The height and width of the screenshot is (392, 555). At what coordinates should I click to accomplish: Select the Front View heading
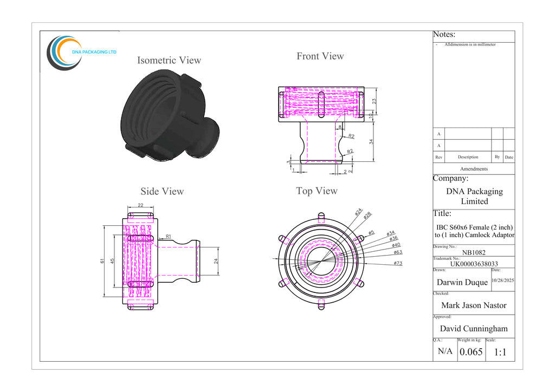[320, 56]
